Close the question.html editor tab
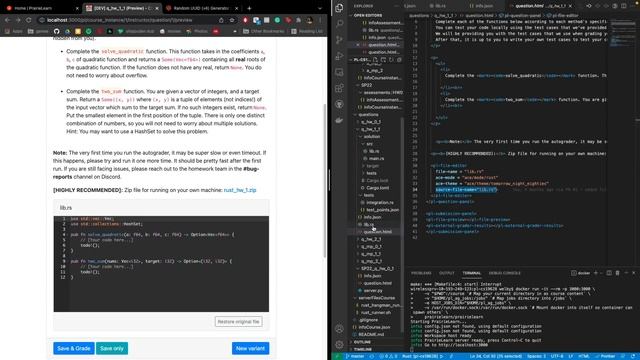Viewport: 640px width, 360px height. pos(571,6)
